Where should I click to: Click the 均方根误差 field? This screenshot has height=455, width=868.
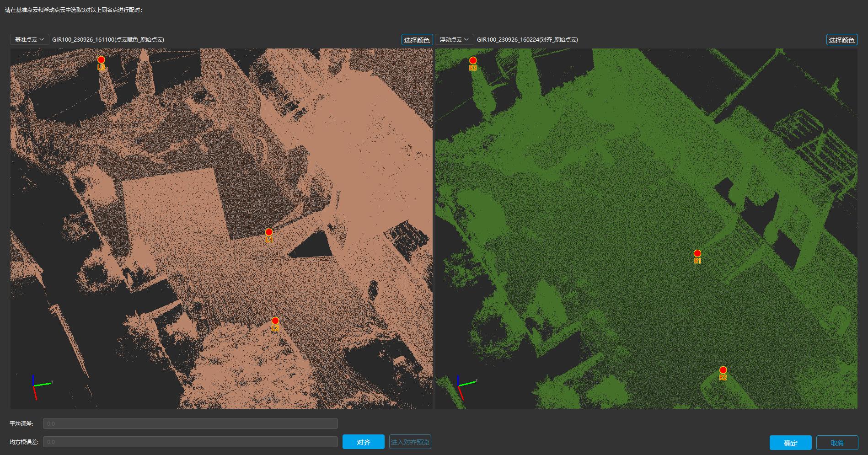coord(190,442)
